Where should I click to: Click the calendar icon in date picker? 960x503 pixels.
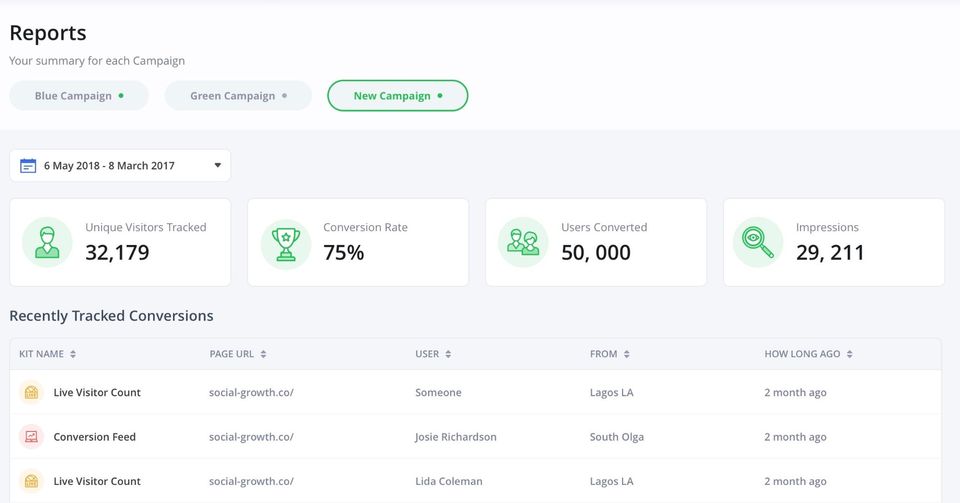pyautogui.click(x=28, y=166)
